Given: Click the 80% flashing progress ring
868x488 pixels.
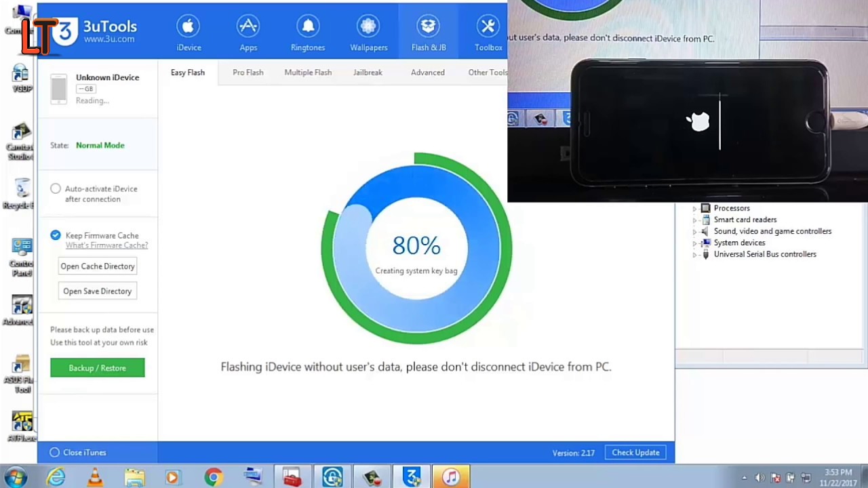Looking at the screenshot, I should 416,248.
